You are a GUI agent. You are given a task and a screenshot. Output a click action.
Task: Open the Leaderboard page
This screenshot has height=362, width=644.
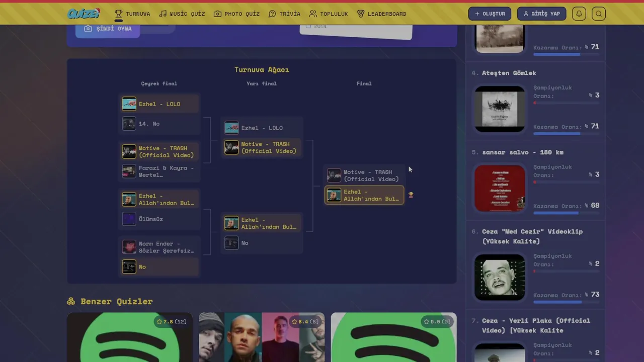pos(381,14)
